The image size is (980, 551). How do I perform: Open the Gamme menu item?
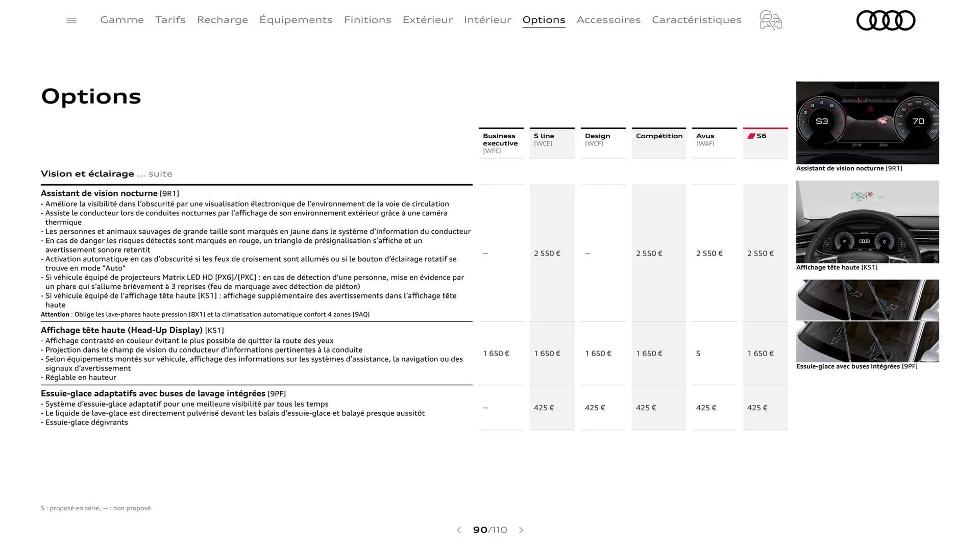(121, 20)
